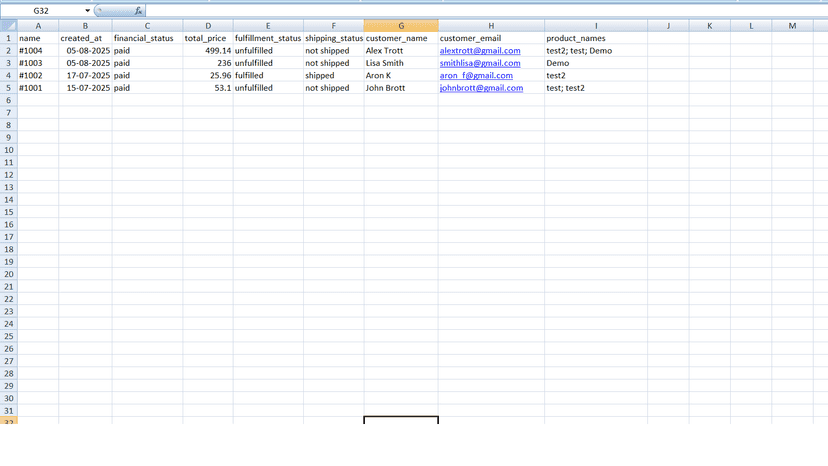
Task: Select 'customer_name' header cell
Action: 401,38
